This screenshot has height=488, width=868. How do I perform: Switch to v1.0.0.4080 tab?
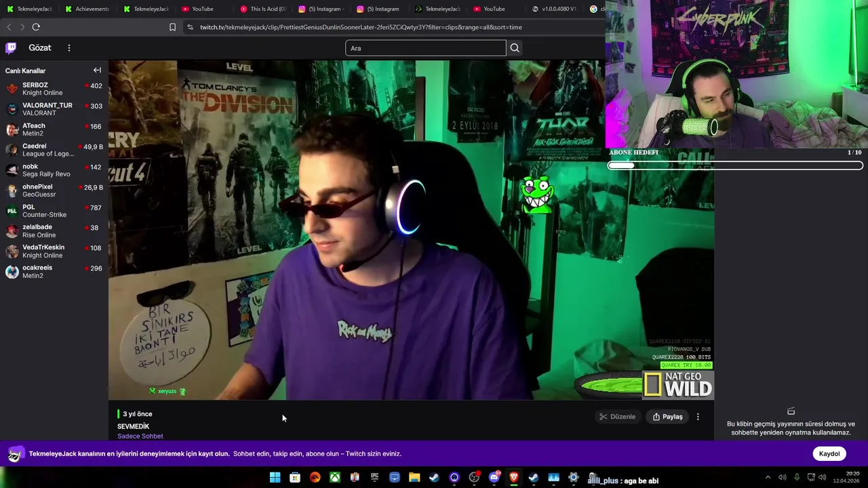(x=555, y=9)
